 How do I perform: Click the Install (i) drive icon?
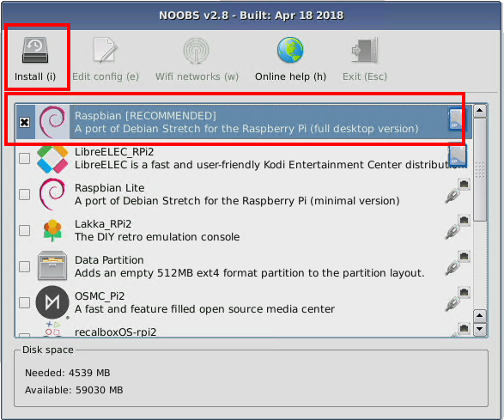(x=35, y=50)
